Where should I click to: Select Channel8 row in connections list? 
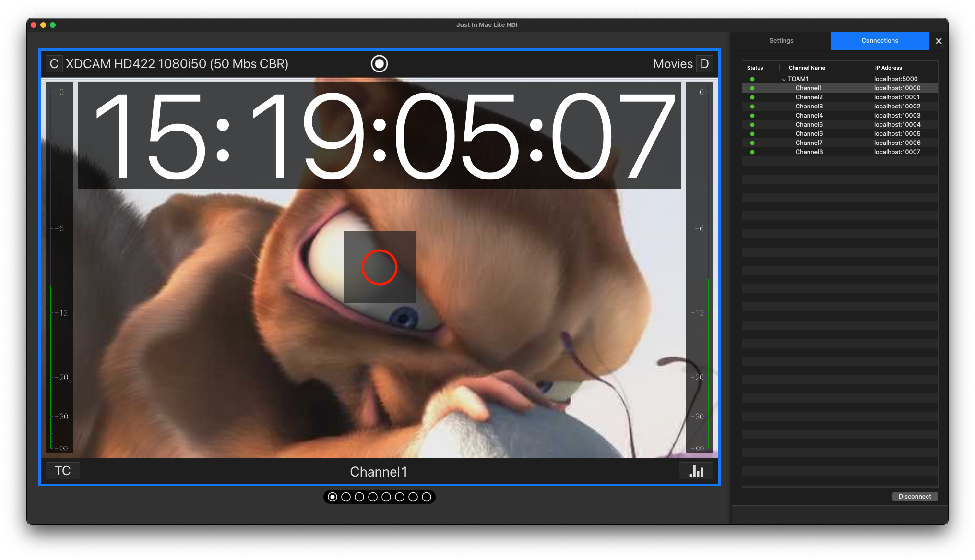tap(840, 152)
